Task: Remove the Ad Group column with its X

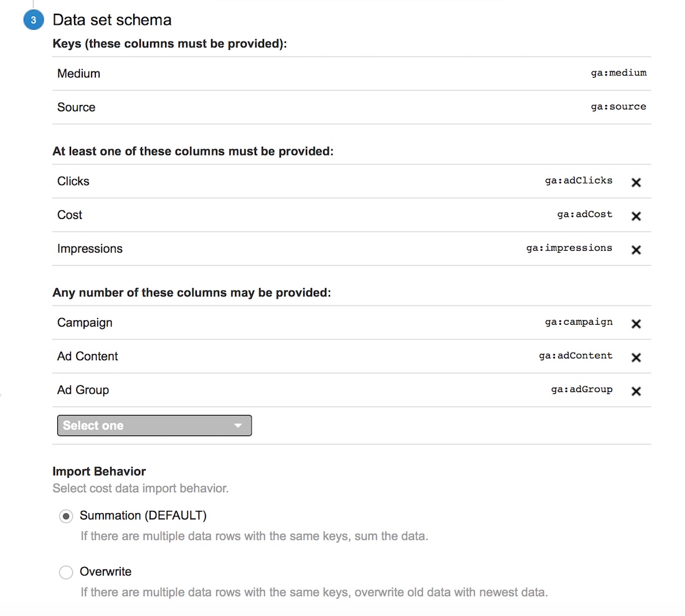Action: pos(636,391)
